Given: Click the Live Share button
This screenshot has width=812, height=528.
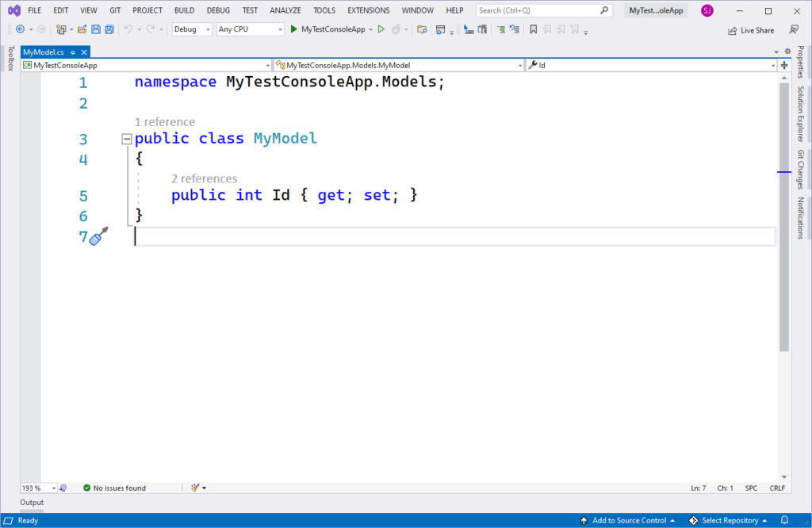Looking at the screenshot, I should (x=751, y=30).
